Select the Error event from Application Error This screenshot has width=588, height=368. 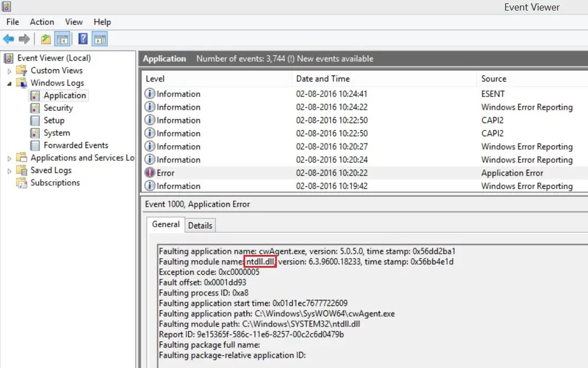click(x=365, y=173)
